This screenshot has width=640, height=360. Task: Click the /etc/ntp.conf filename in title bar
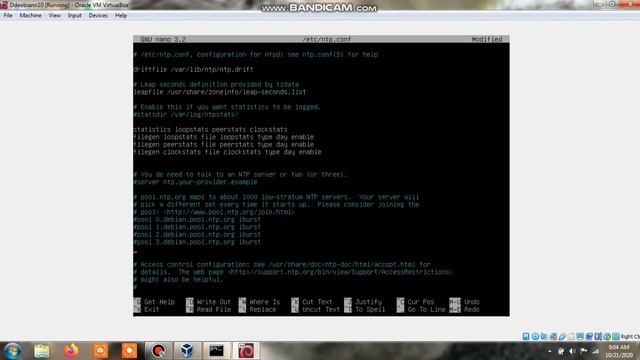coord(327,39)
